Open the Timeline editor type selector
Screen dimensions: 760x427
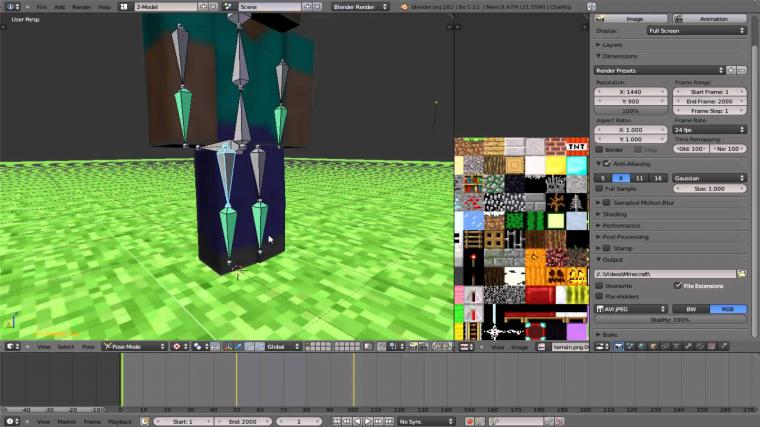13,422
